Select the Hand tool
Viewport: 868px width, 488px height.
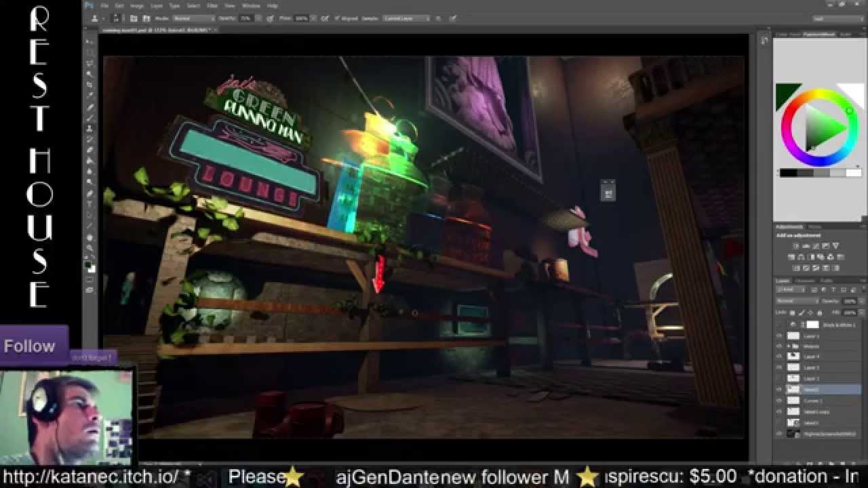(x=90, y=237)
